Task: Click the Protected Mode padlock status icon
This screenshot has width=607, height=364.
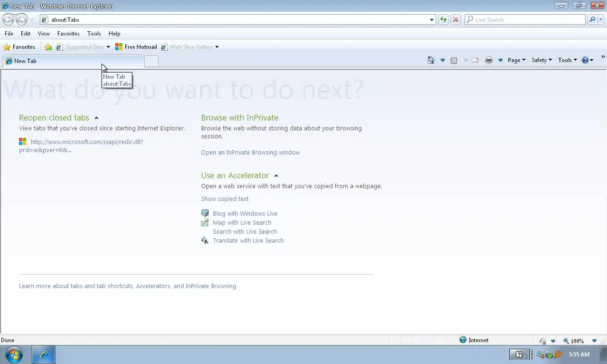Action: 543,341
